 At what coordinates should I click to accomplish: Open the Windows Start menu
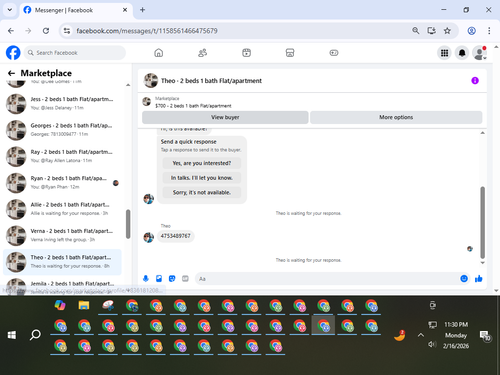point(12,335)
